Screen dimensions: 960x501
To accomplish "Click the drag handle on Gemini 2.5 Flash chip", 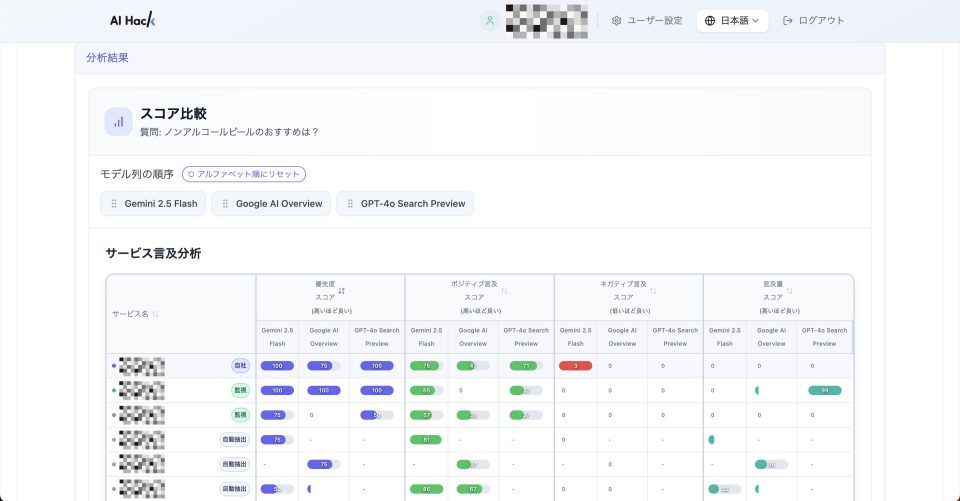I will point(114,204).
